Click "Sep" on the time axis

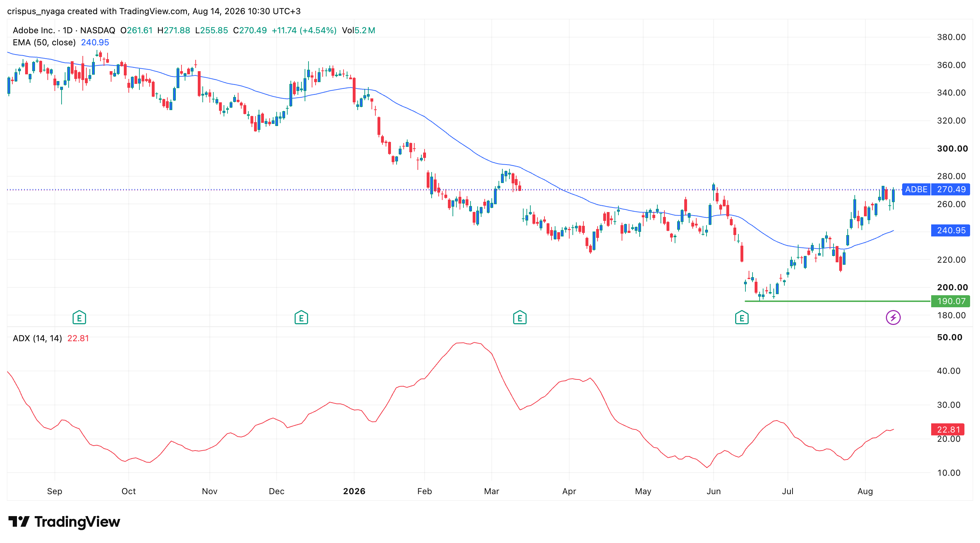click(x=54, y=491)
